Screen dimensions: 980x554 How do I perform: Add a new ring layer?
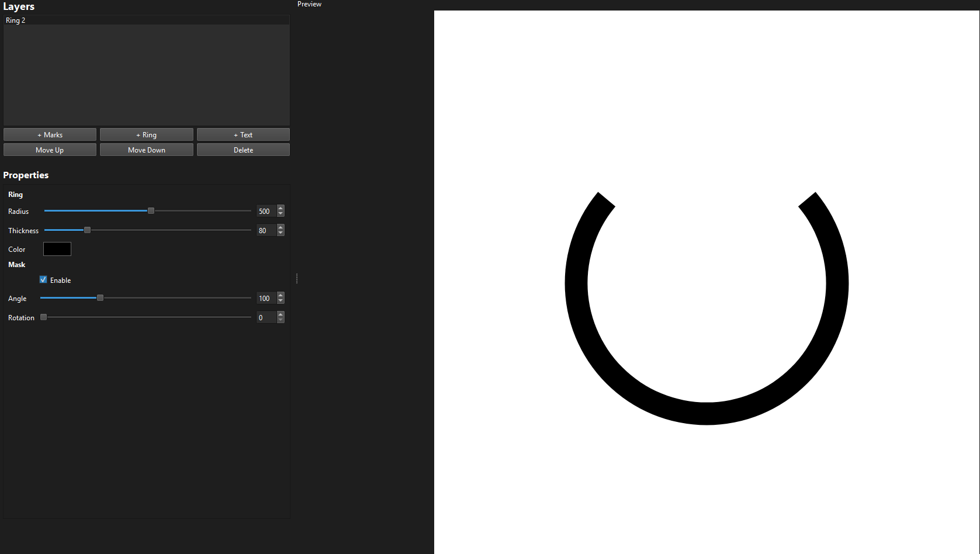tap(146, 134)
